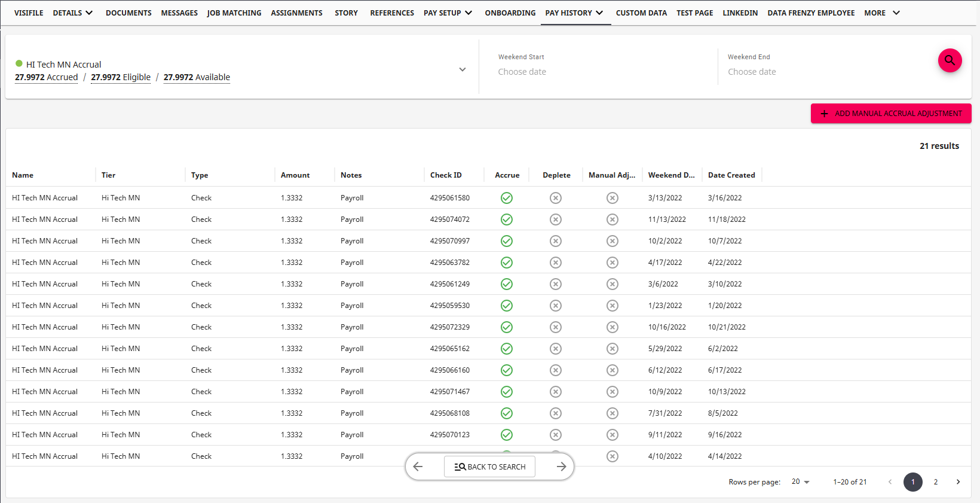This screenshot has width=980, height=503.
Task: Click Accrue checkmark for check 4295068108
Action: pos(507,413)
